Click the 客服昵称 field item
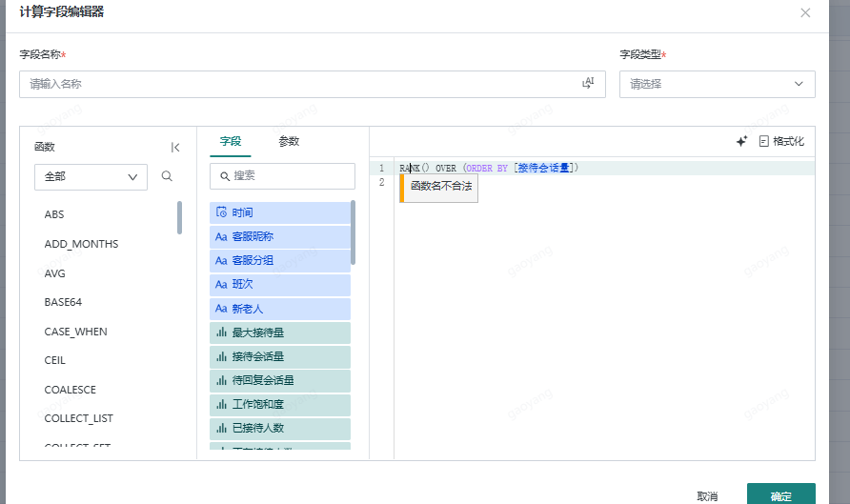This screenshot has width=850, height=504. (280, 236)
